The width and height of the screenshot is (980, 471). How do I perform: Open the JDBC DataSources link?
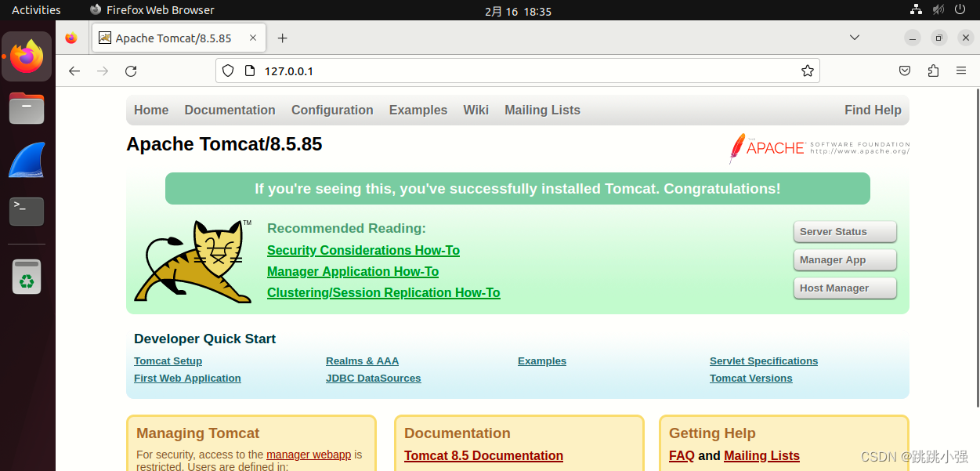click(373, 379)
